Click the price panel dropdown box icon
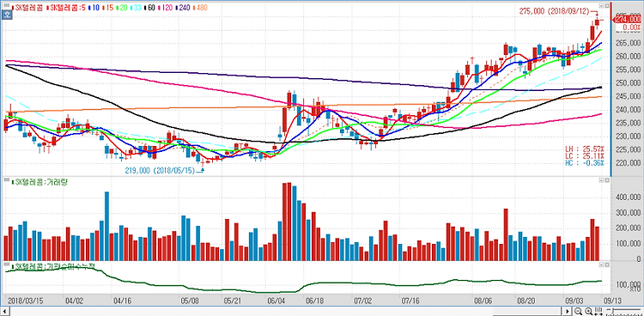 point(601,6)
